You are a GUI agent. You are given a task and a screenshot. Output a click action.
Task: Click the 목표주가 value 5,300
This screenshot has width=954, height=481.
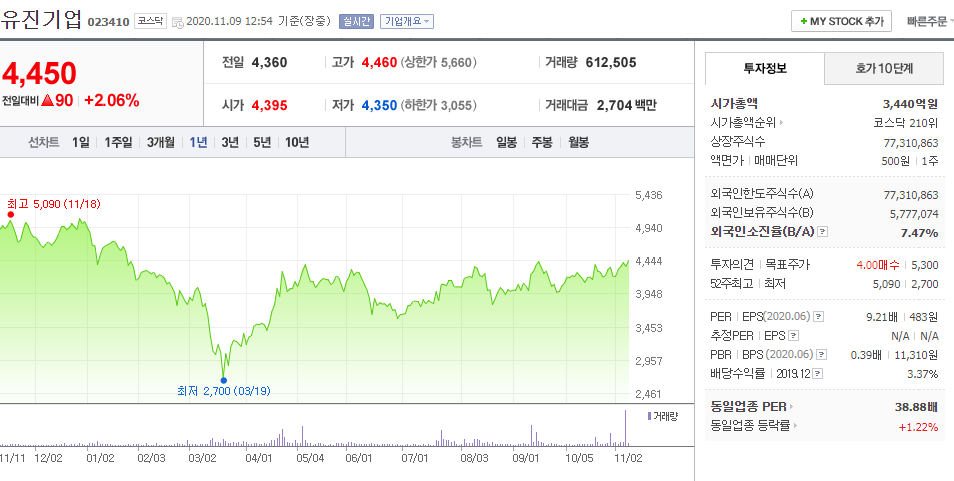926,265
